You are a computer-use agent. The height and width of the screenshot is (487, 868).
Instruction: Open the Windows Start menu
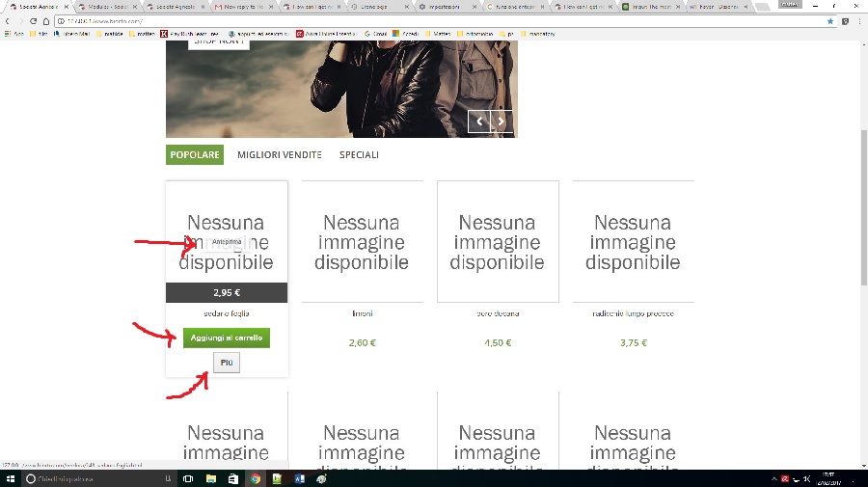10,478
